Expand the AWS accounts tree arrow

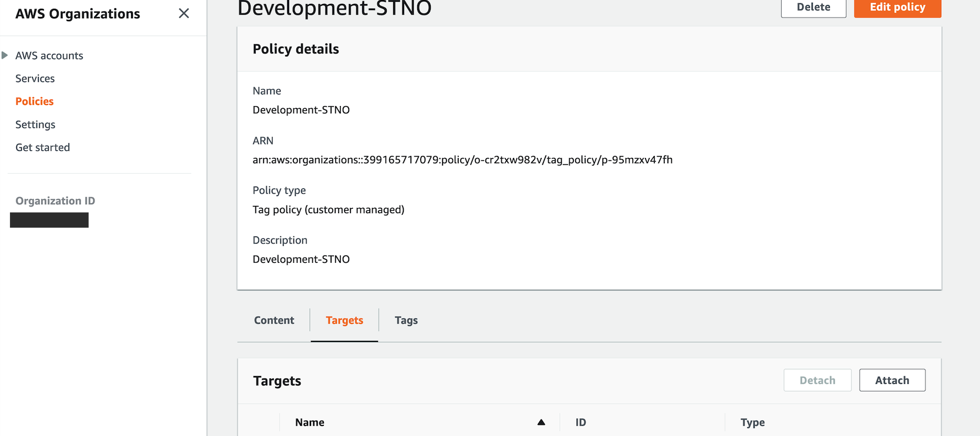point(5,55)
